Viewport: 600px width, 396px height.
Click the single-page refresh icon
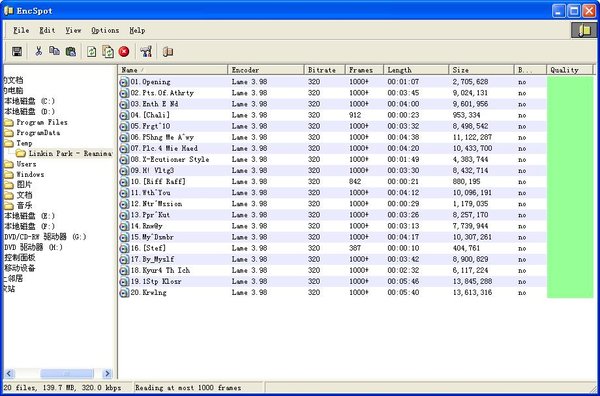91,52
